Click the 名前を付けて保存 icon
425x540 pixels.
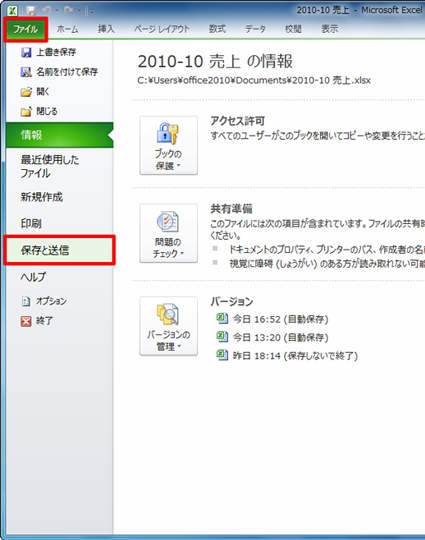26,72
